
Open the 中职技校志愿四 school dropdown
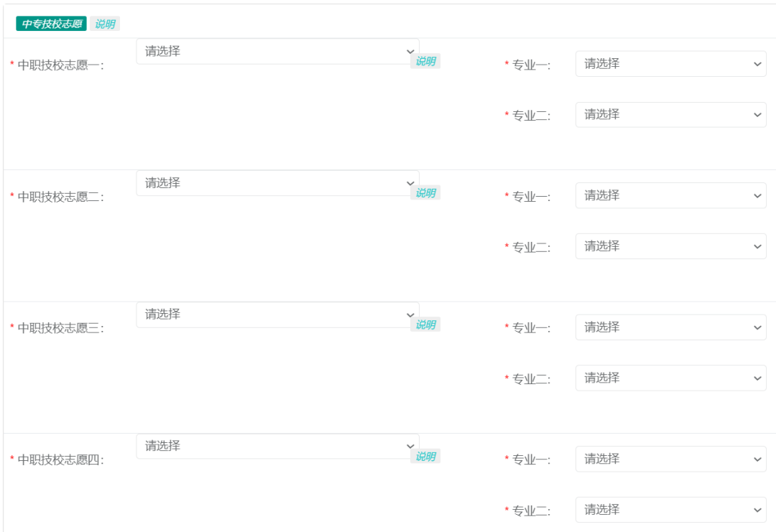(x=277, y=447)
